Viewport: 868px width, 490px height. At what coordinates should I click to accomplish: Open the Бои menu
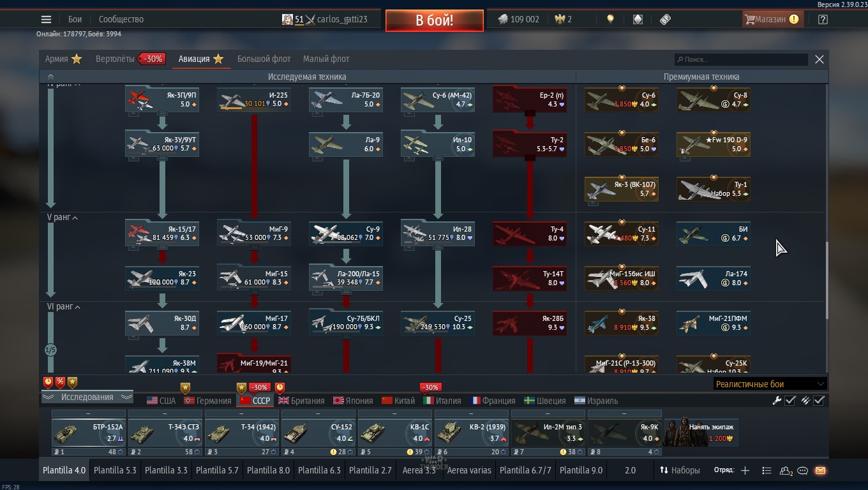tap(75, 19)
